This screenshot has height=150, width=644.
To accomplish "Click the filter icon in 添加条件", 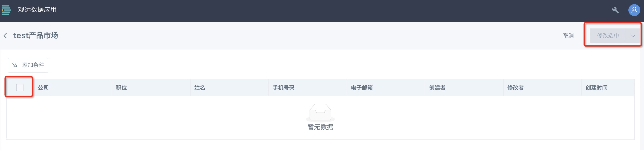I will click(x=15, y=65).
